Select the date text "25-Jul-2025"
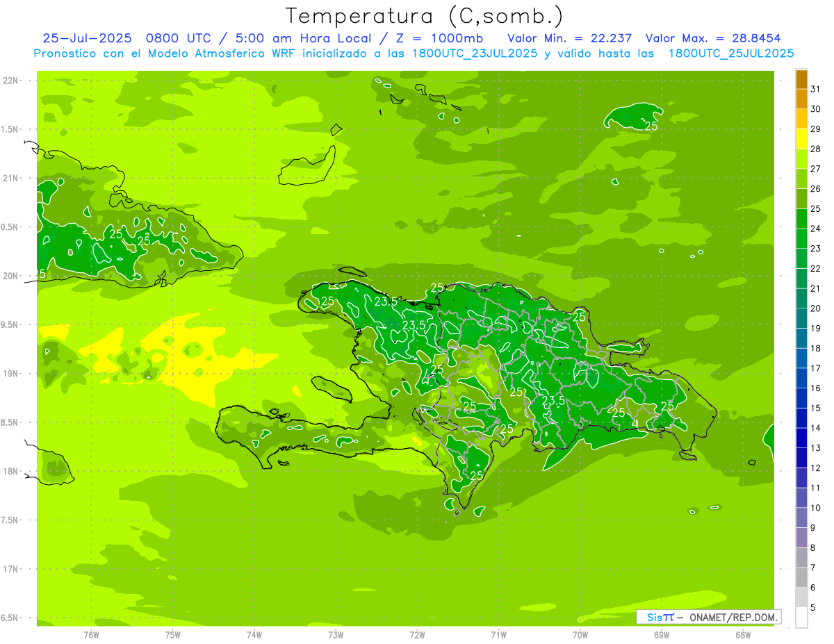The width and height of the screenshot is (834, 644). pyautogui.click(x=87, y=38)
